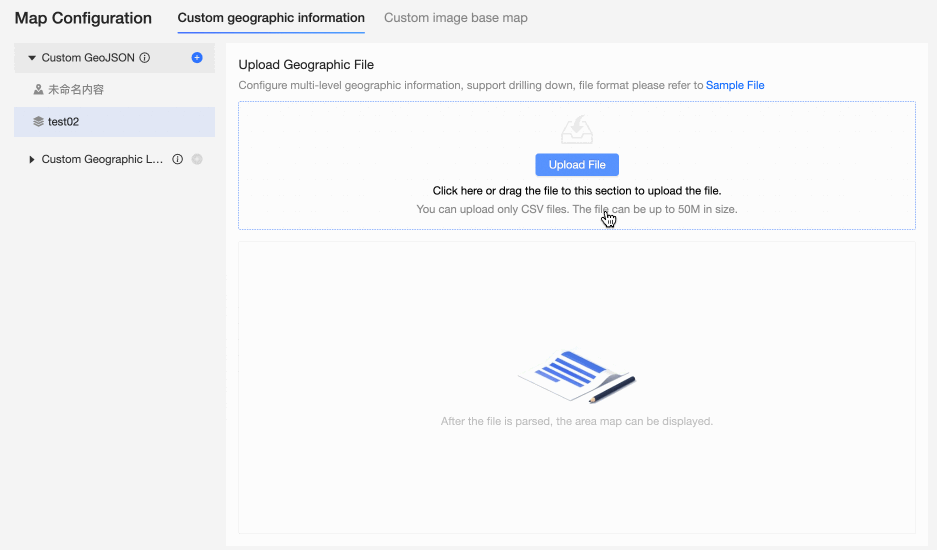Screen dimensions: 937x550
Task: Click 'Configure multi-level geographic information' description
Action: coord(471,85)
